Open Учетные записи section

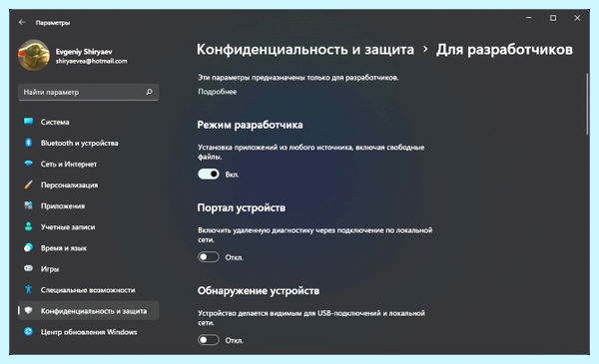(x=68, y=227)
